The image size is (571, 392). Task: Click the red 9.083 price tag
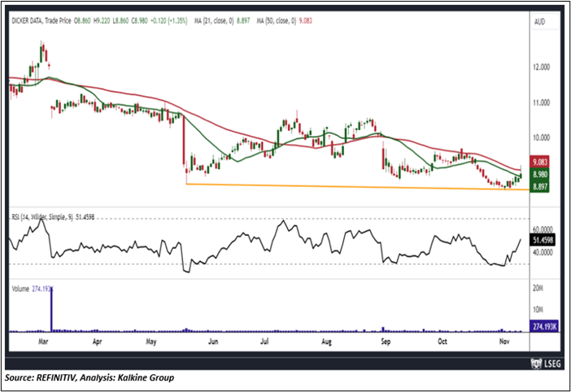(x=539, y=163)
